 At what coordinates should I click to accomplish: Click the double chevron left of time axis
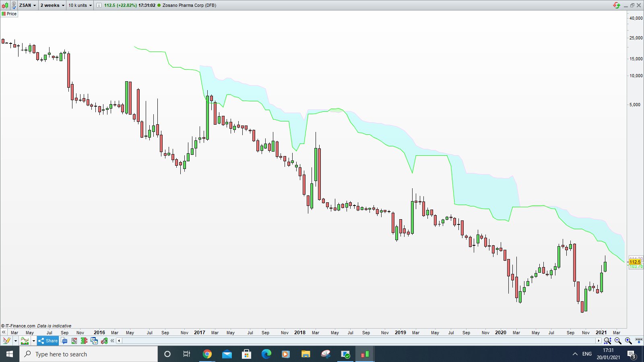(4, 332)
